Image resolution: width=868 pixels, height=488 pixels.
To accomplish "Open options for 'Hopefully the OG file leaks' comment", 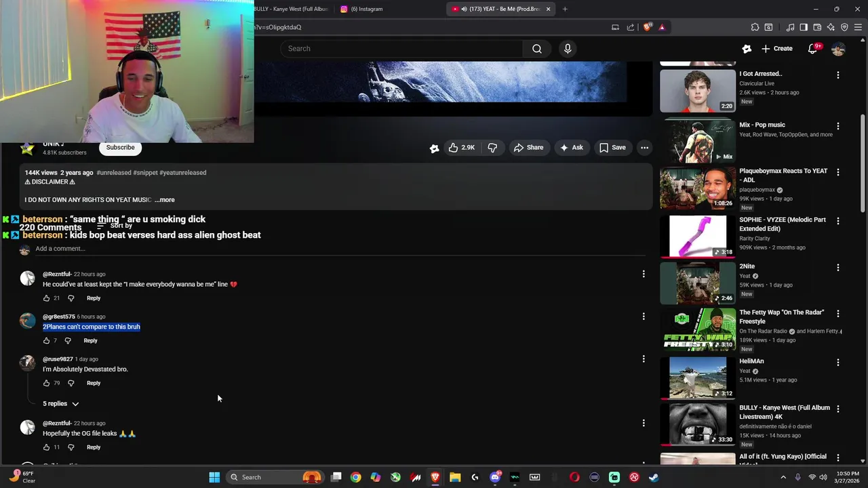I will coord(644,424).
